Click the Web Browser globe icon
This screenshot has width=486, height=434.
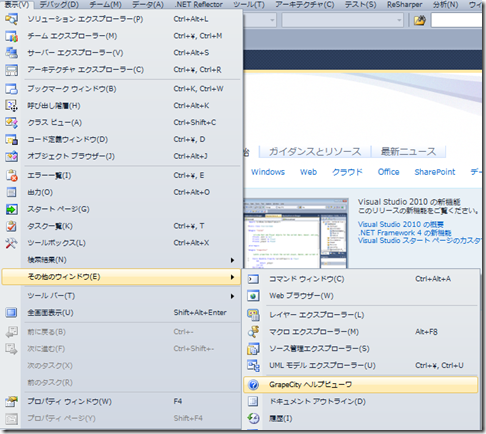coord(253,296)
